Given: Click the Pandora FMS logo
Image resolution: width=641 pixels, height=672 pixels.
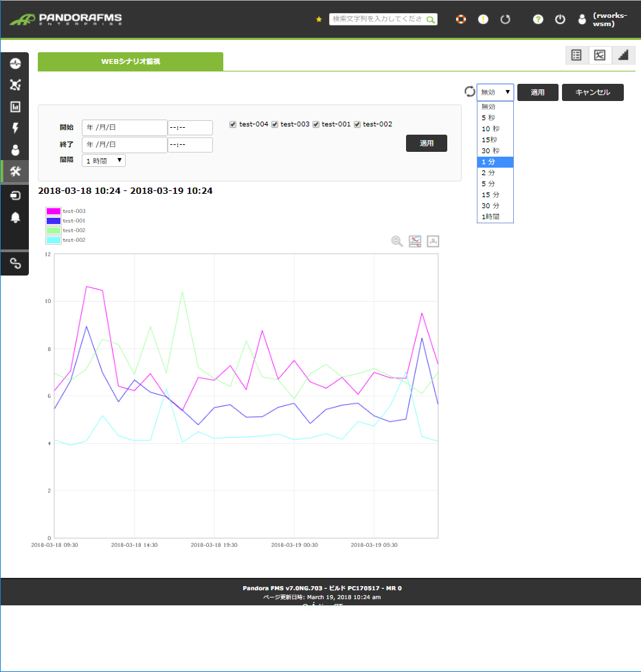Looking at the screenshot, I should point(66,19).
